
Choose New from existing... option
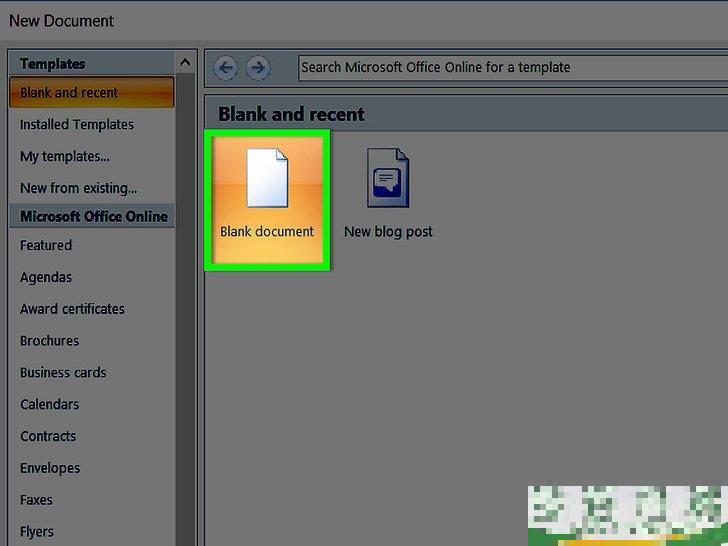pos(79,188)
